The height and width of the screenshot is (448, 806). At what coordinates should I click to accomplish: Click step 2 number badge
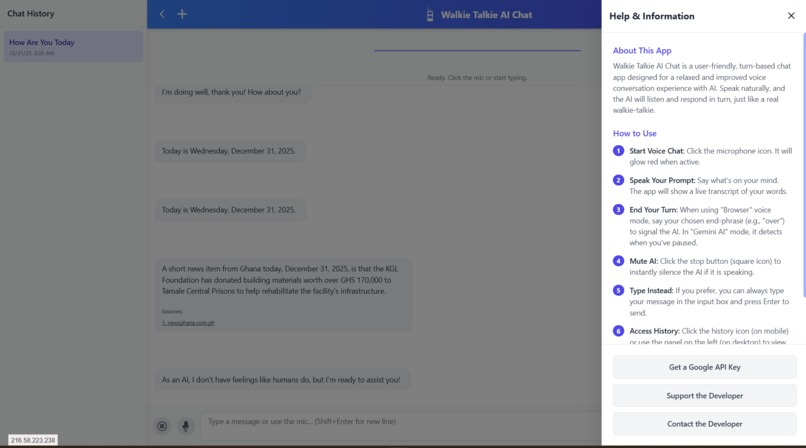(618, 180)
